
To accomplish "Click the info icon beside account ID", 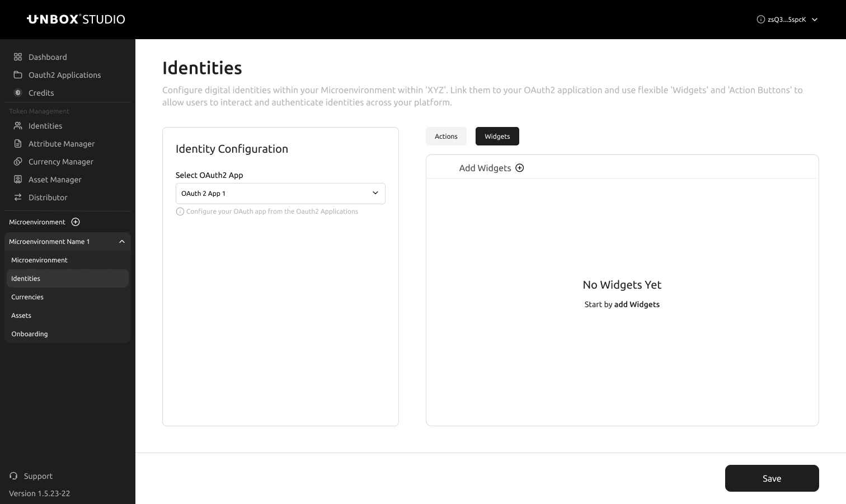I will pyautogui.click(x=761, y=20).
